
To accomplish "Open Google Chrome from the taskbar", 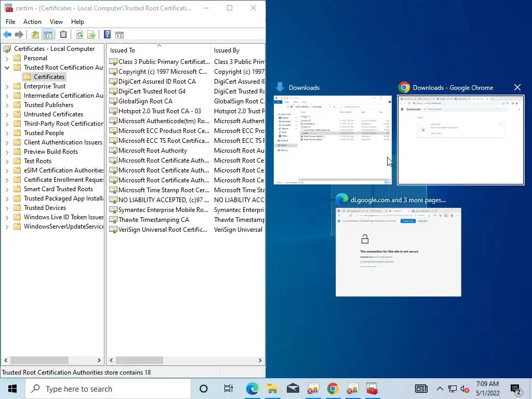I will point(333,389).
